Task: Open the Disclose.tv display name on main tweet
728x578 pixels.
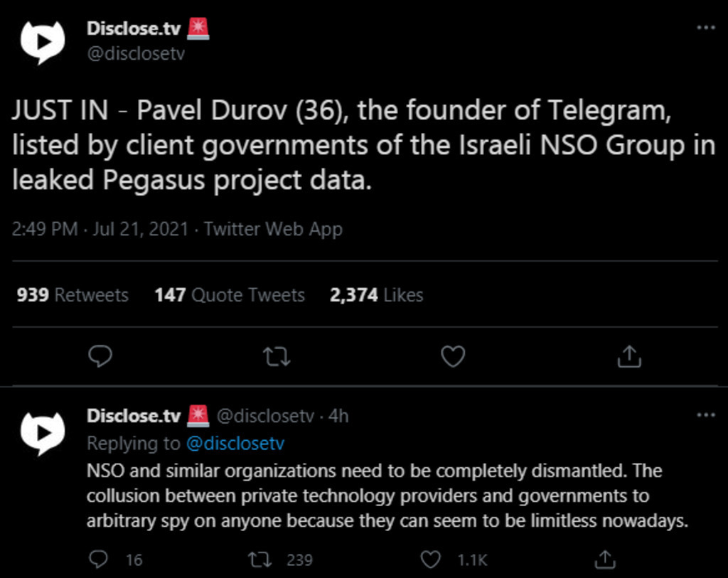Action: [x=134, y=28]
